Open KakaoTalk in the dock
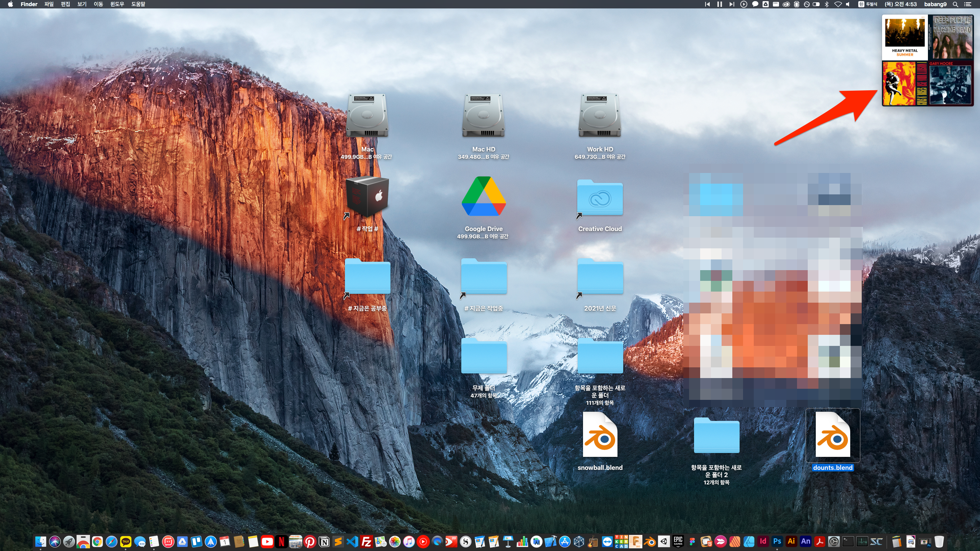The image size is (980, 551). (x=126, y=541)
